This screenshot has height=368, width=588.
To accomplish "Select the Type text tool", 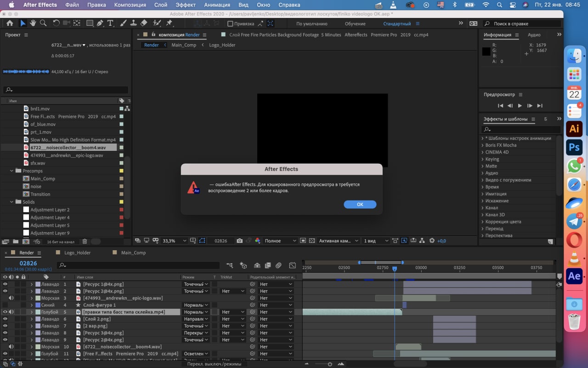I will [110, 23].
